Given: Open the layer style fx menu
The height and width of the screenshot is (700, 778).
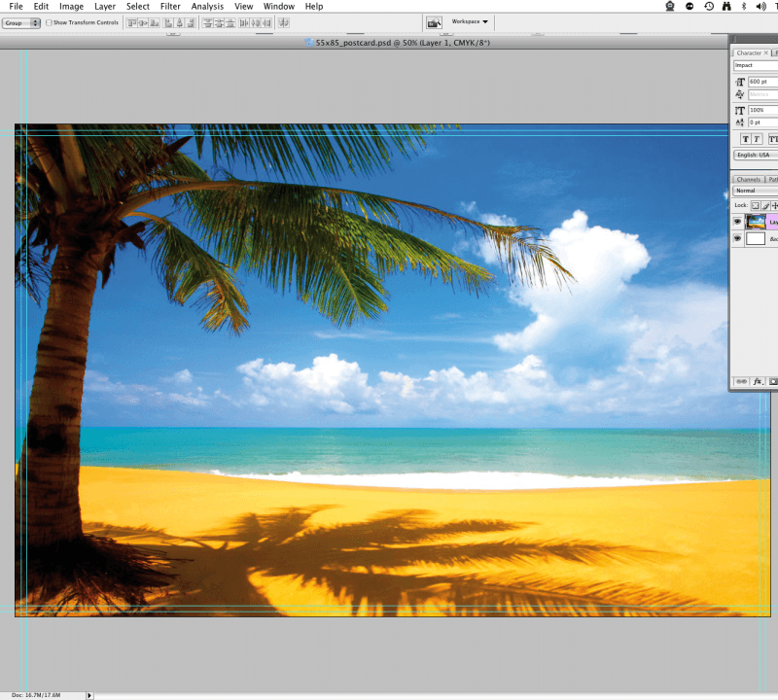Looking at the screenshot, I should (x=758, y=382).
